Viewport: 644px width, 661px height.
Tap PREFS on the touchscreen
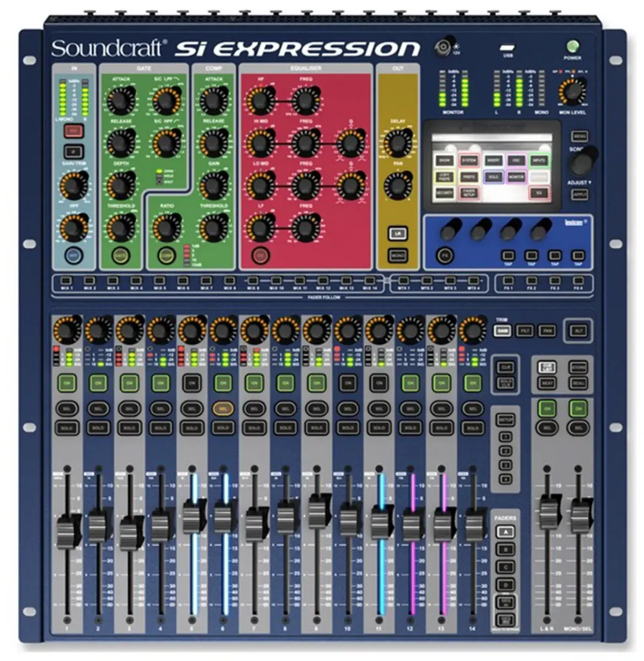tap(469, 177)
